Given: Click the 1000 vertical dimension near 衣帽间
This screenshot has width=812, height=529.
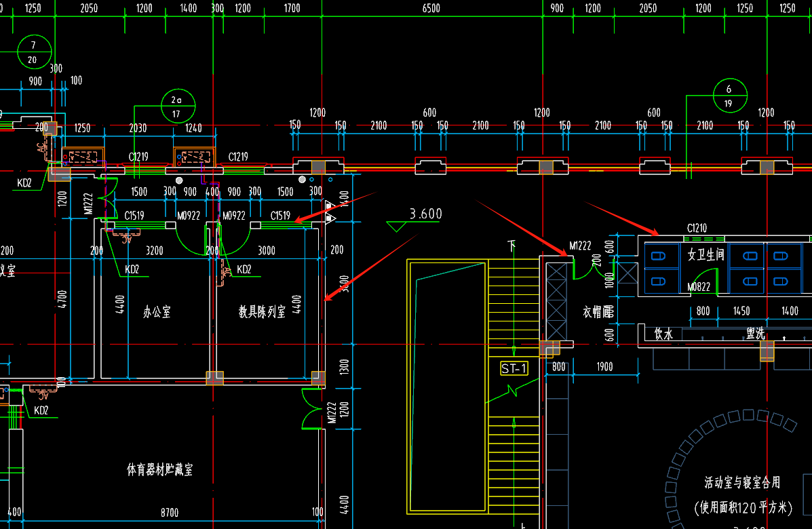Looking at the screenshot, I should tap(609, 280).
